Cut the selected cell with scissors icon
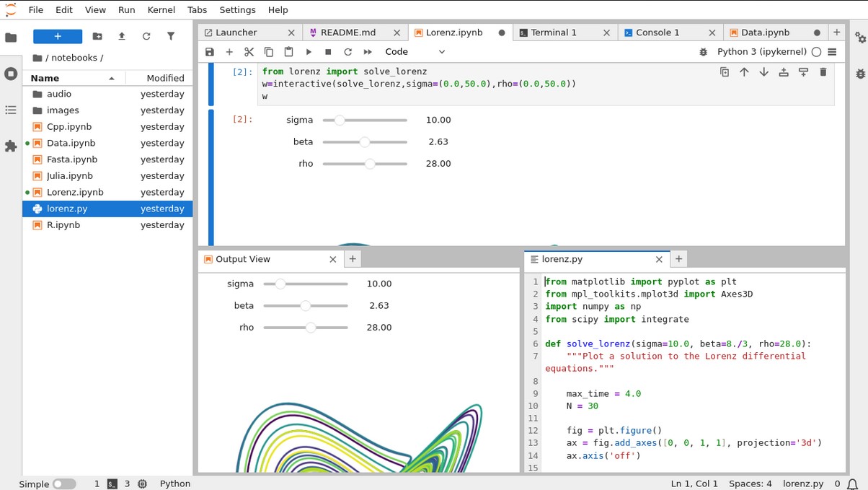The height and width of the screenshot is (490, 868). pos(249,52)
